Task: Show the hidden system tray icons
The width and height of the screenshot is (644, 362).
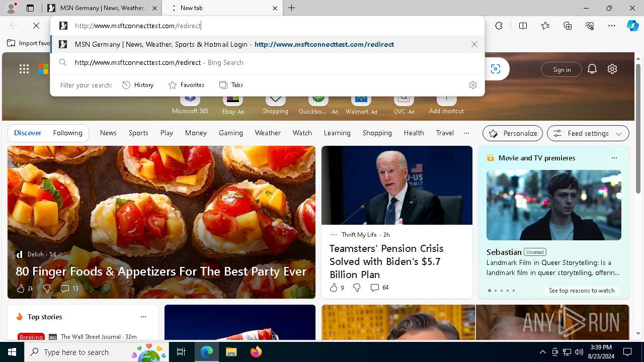Action: 542,352
